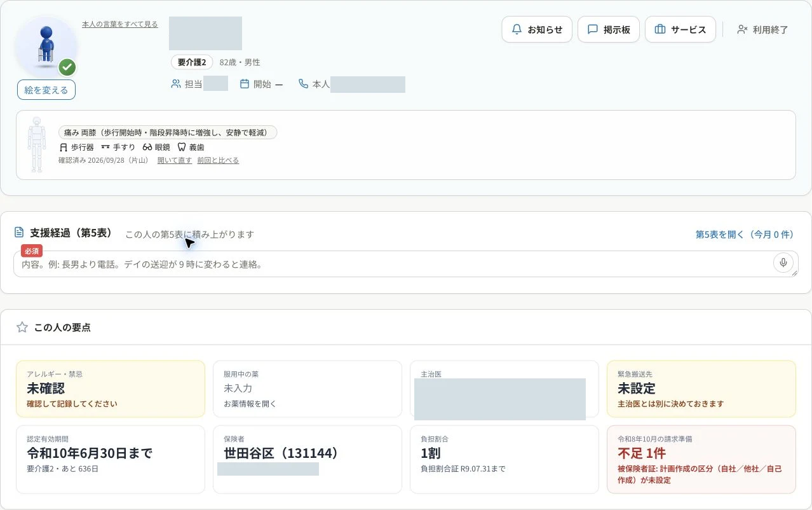Click the 義歯 denture tooth icon
This screenshot has width=812, height=510.
pos(182,147)
